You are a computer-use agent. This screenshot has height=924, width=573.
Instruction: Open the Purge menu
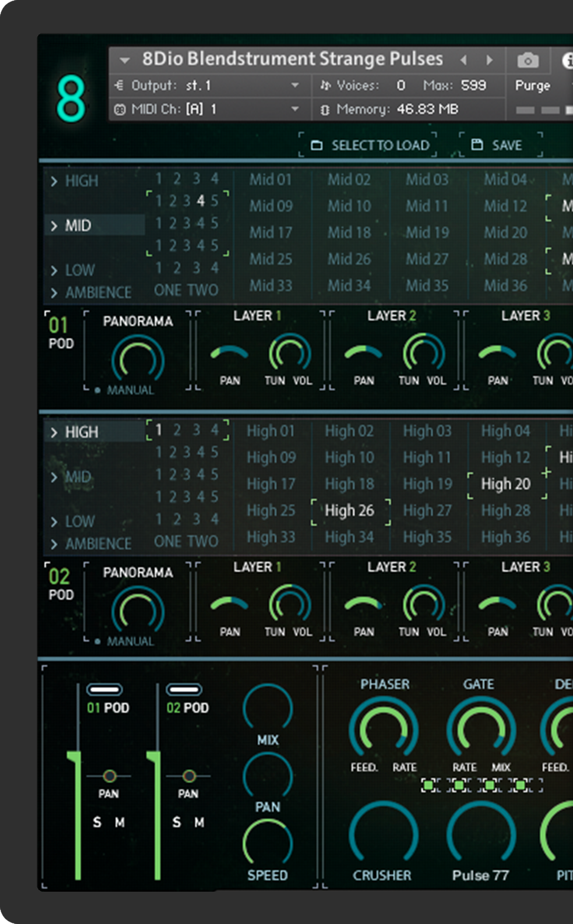(x=532, y=86)
